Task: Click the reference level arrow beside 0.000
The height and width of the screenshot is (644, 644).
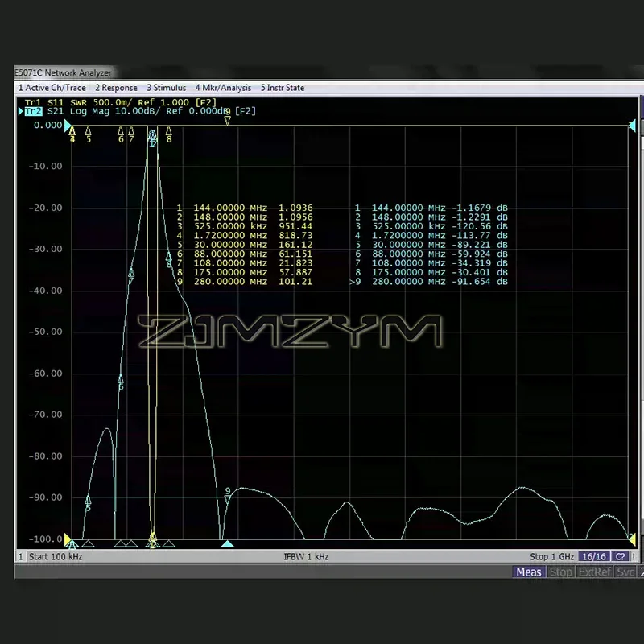Action: [68, 126]
